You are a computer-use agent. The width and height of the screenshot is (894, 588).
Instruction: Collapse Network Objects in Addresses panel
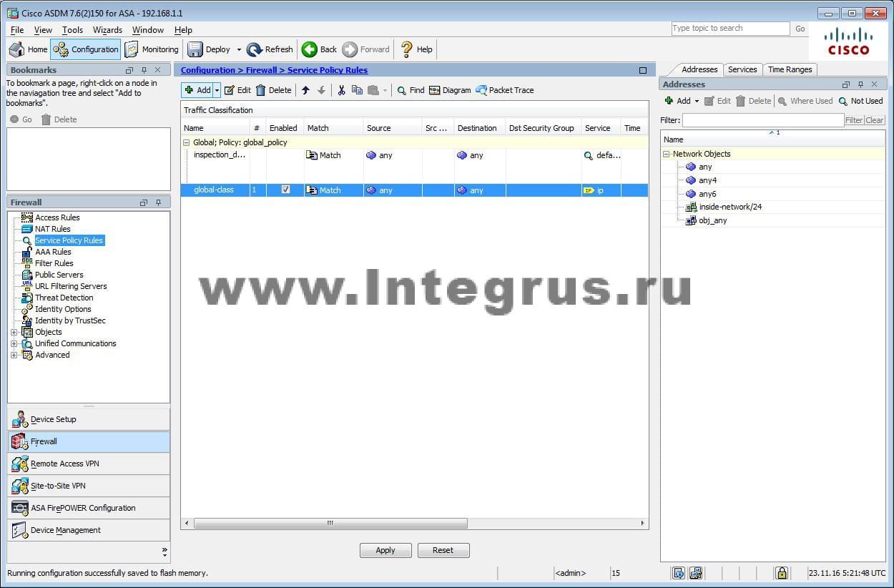pyautogui.click(x=667, y=154)
